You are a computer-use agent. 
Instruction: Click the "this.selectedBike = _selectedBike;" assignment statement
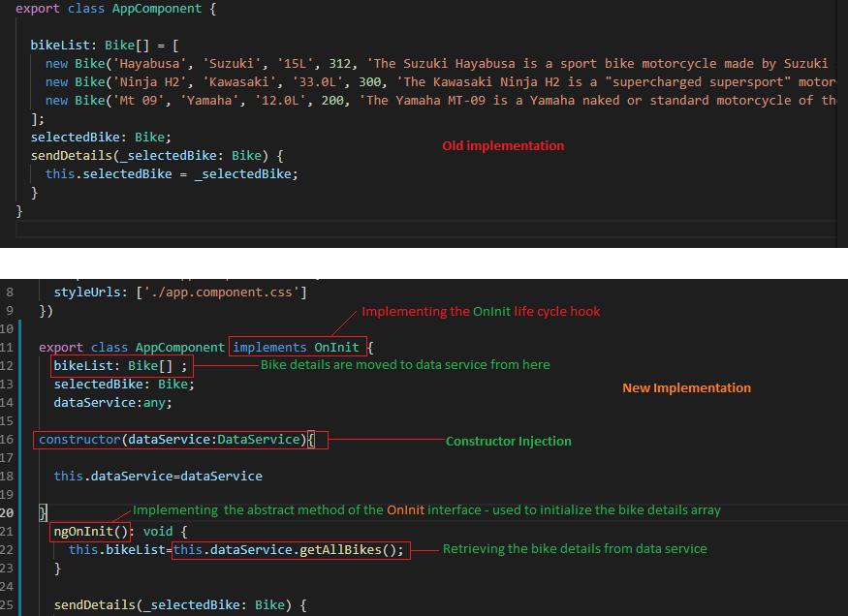pyautogui.click(x=171, y=173)
